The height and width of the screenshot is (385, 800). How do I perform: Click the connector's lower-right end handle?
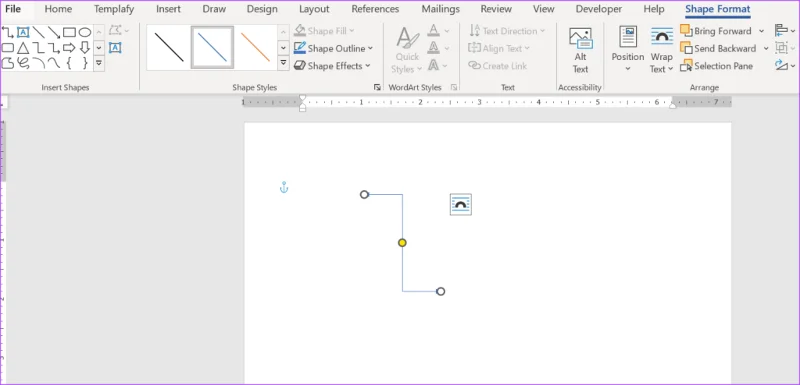[441, 291]
